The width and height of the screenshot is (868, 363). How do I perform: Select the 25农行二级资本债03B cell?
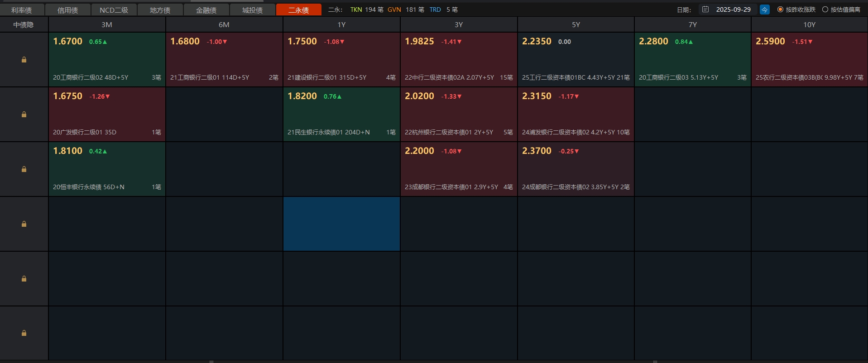(810, 59)
